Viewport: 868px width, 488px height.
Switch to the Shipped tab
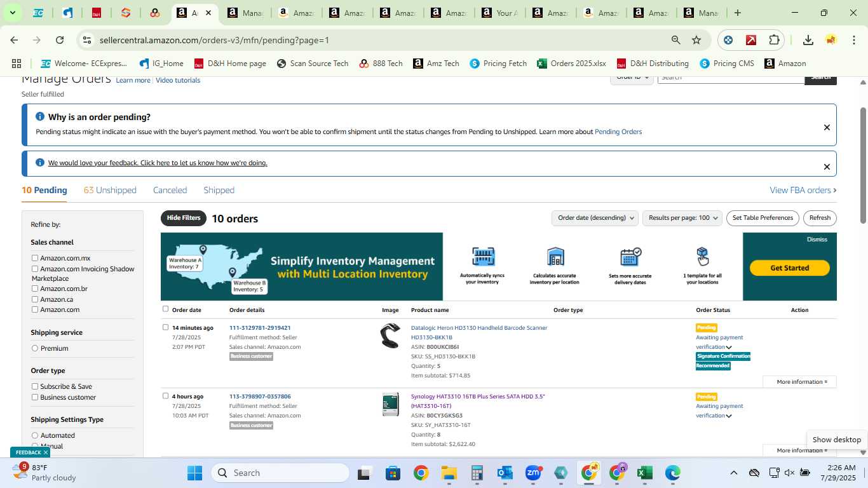[219, 190]
